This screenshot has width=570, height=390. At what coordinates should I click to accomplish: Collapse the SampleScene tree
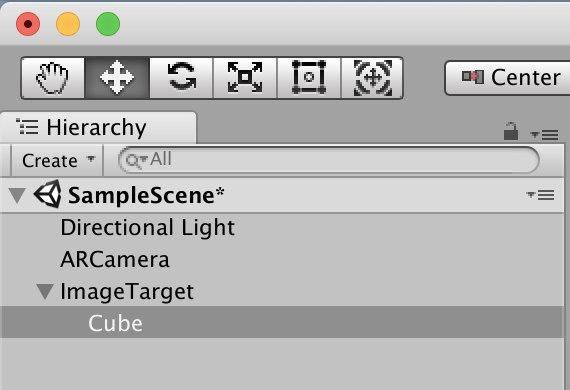(x=17, y=195)
